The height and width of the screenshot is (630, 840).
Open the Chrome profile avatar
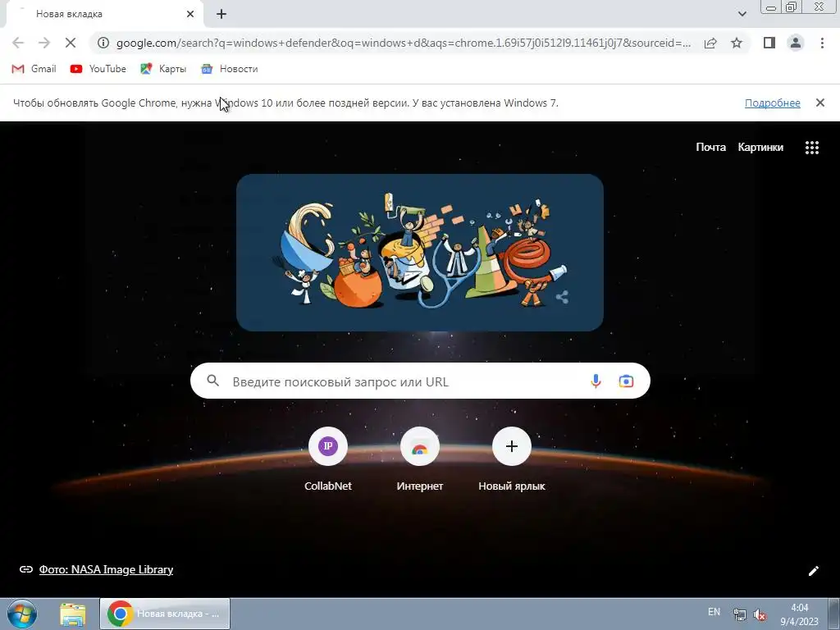[796, 43]
